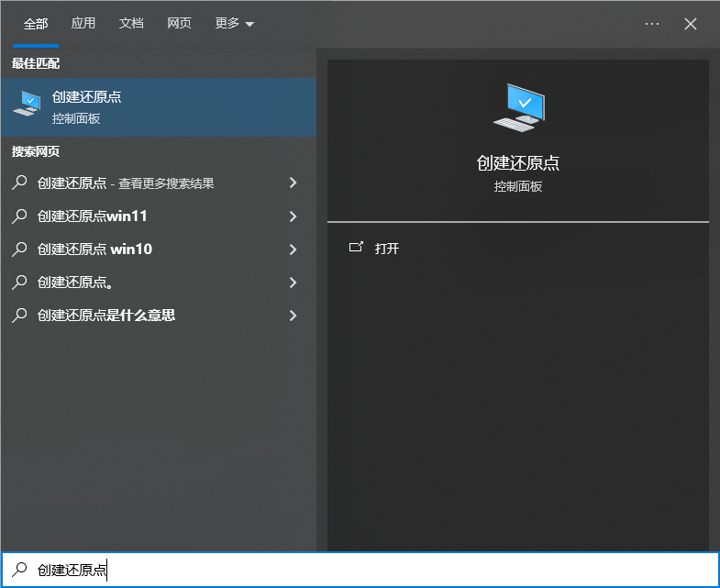Select the 创建还原点。 web suggestion
This screenshot has height=588, width=720.
(x=159, y=282)
